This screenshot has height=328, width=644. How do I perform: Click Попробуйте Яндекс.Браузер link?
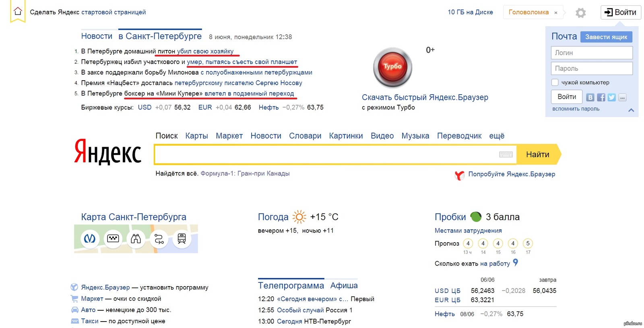point(512,174)
